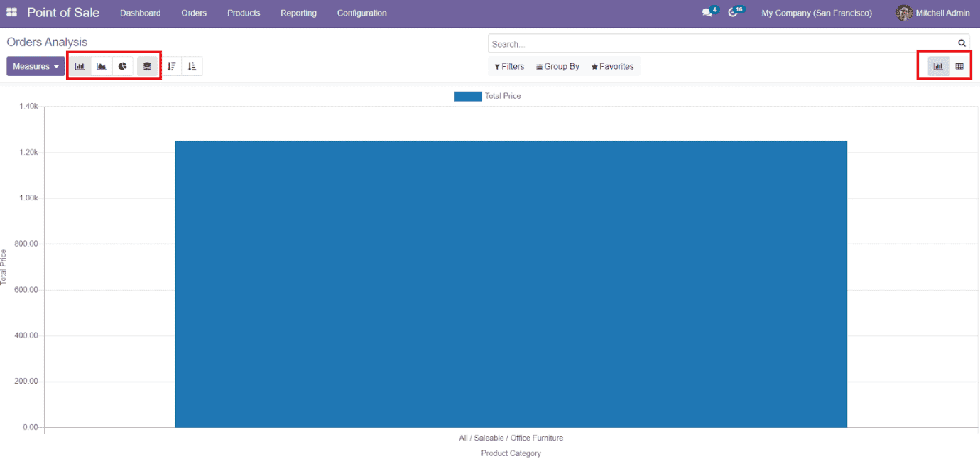Viewport: 980px width, 459px height.
Task: Open the Configuration menu
Action: point(361,13)
